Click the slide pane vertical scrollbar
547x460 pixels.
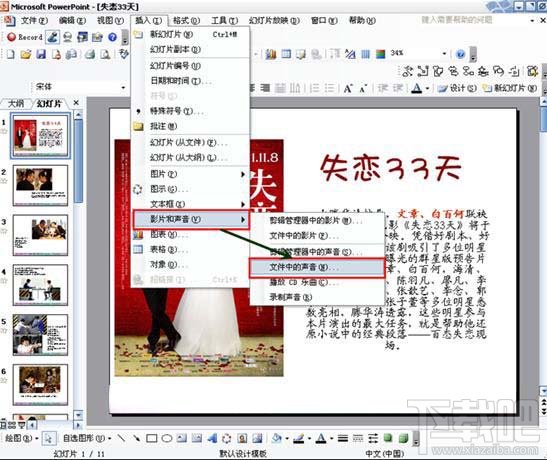coord(79,264)
